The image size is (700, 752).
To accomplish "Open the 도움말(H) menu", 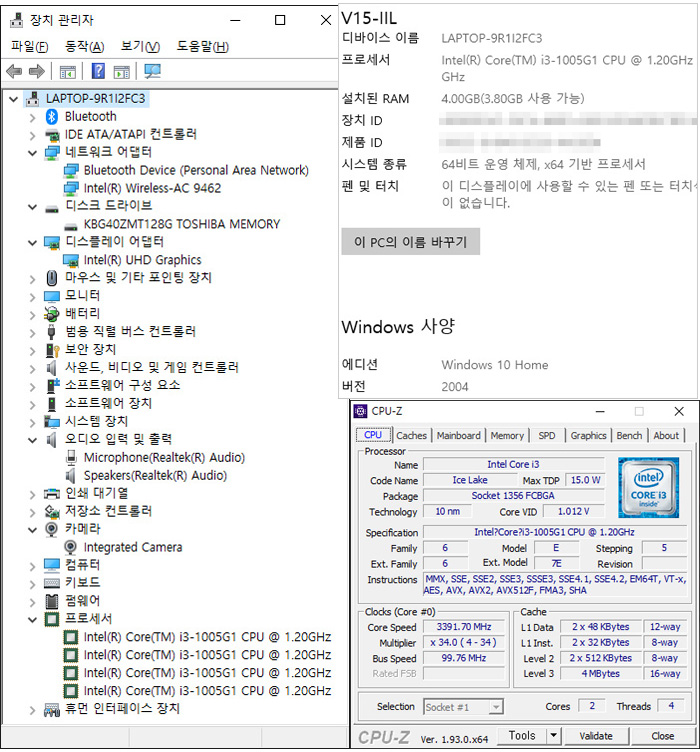I will click(203, 47).
